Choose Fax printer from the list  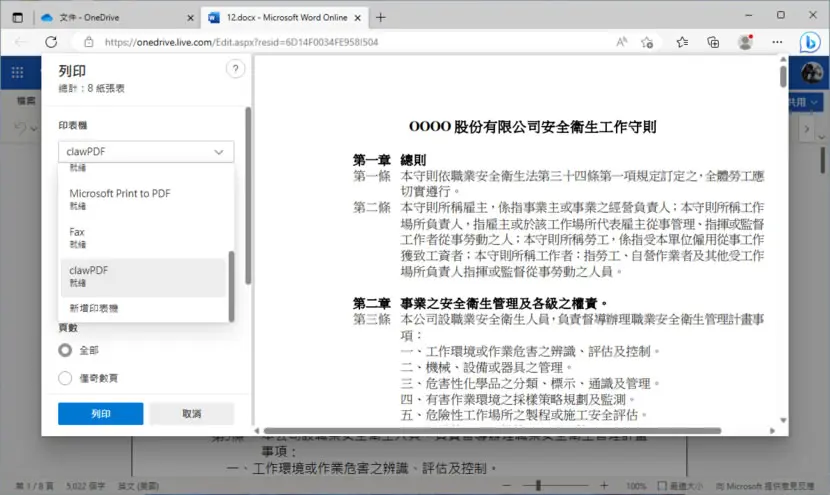click(x=143, y=238)
